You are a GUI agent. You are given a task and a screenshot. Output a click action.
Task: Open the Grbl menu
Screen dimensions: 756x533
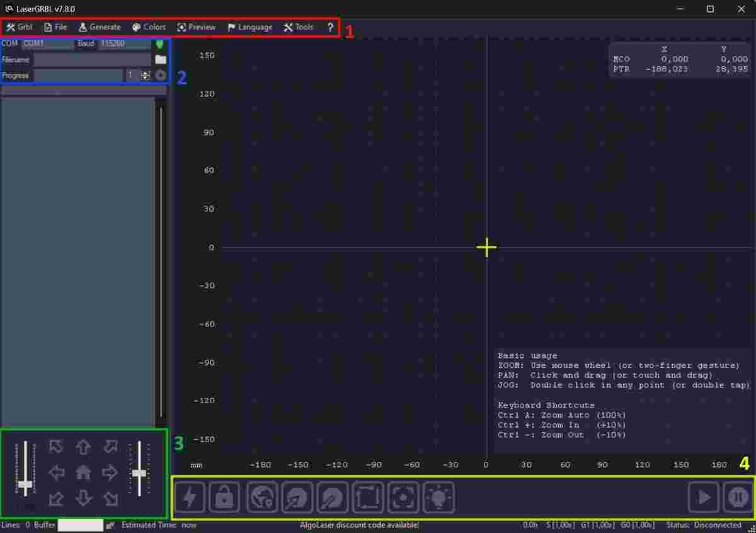(x=20, y=27)
